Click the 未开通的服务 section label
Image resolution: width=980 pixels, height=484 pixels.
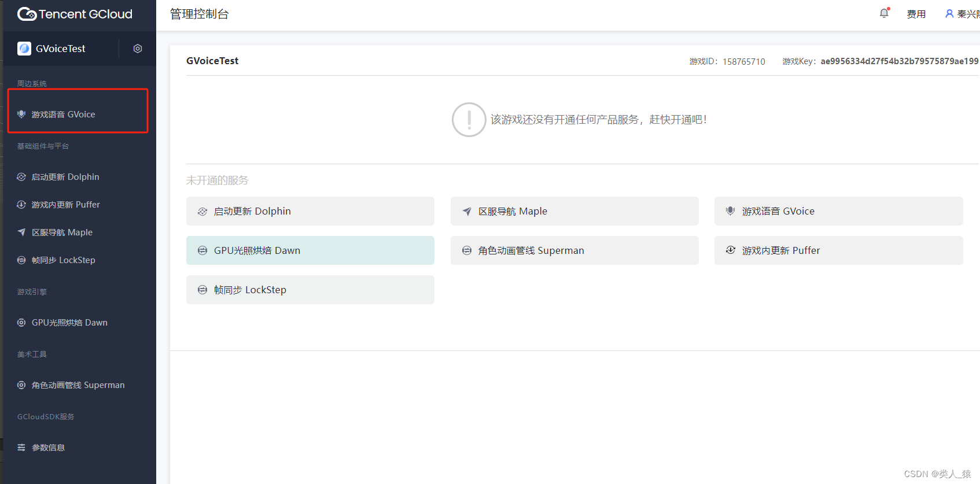pyautogui.click(x=218, y=180)
